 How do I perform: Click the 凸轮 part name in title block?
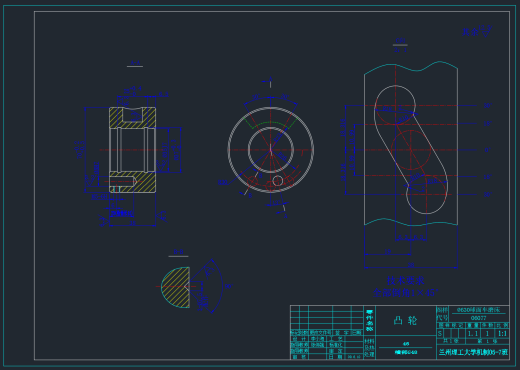click(405, 321)
